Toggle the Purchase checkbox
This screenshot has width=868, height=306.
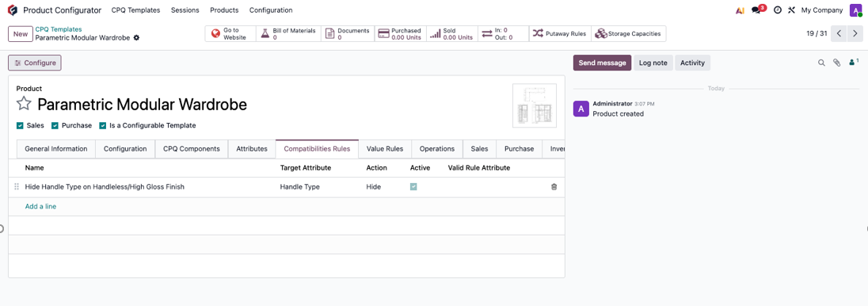point(55,126)
